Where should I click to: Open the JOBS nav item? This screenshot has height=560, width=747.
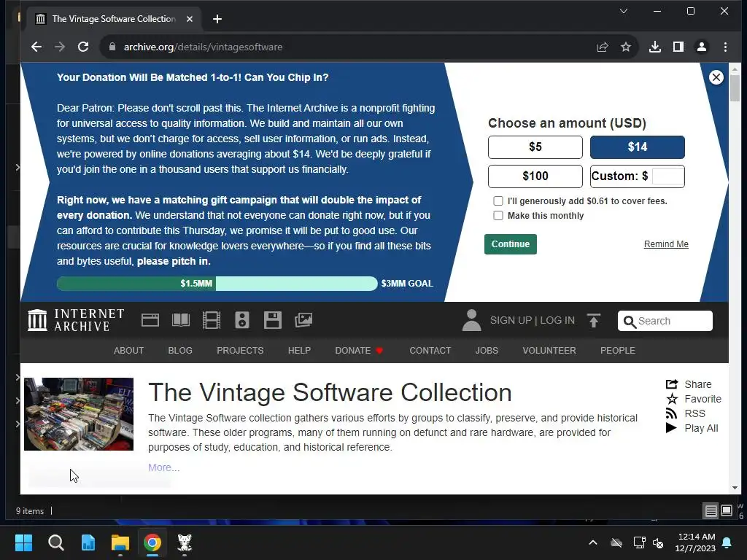tap(487, 351)
